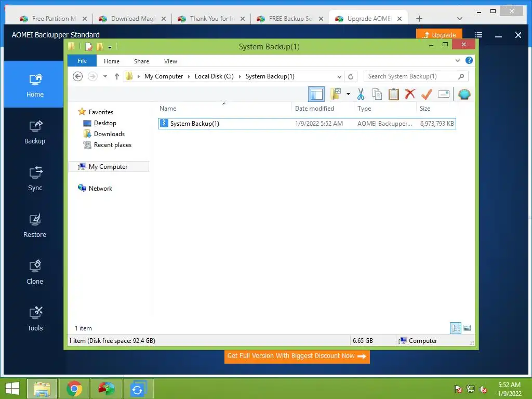Click the red X Delete icon
Viewport: 532px width, 399px height.
410,94
